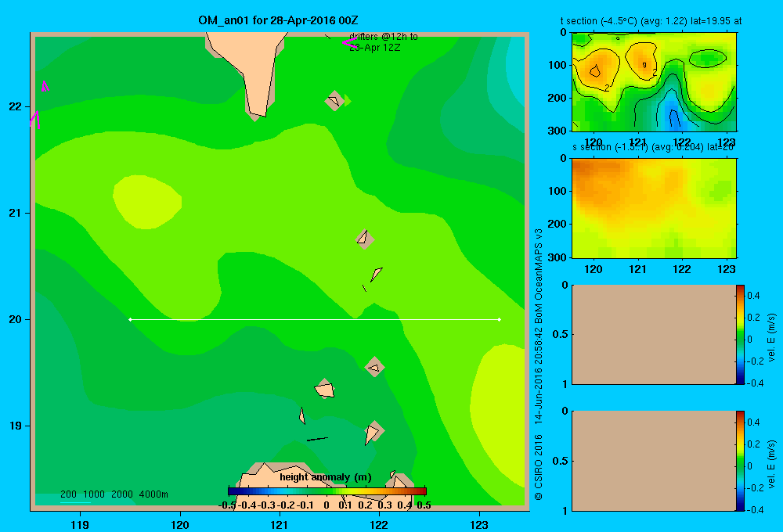Click the longitude label '119' under the map
The image size is (783, 532).
[x=80, y=525]
